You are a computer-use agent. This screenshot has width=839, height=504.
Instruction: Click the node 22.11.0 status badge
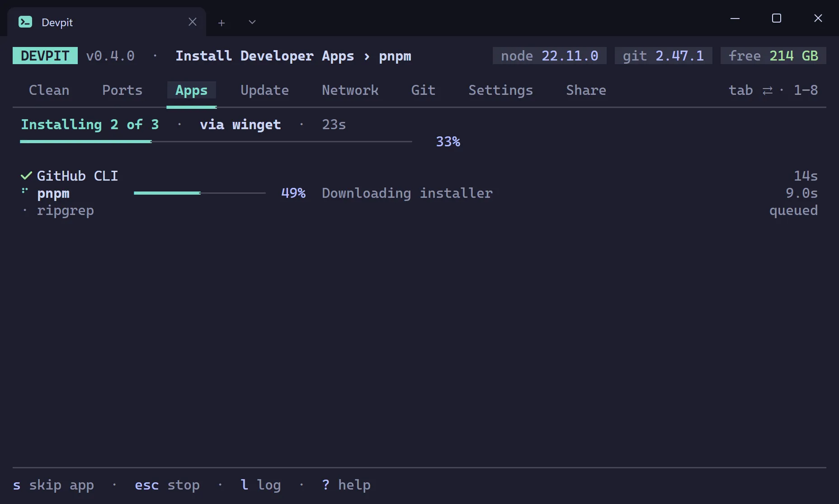pyautogui.click(x=550, y=56)
